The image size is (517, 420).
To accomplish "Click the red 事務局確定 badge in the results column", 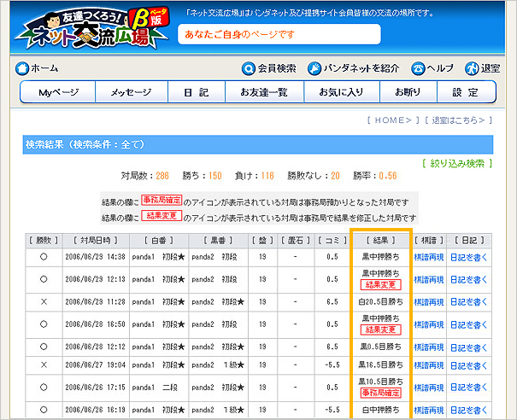I will 380,393.
